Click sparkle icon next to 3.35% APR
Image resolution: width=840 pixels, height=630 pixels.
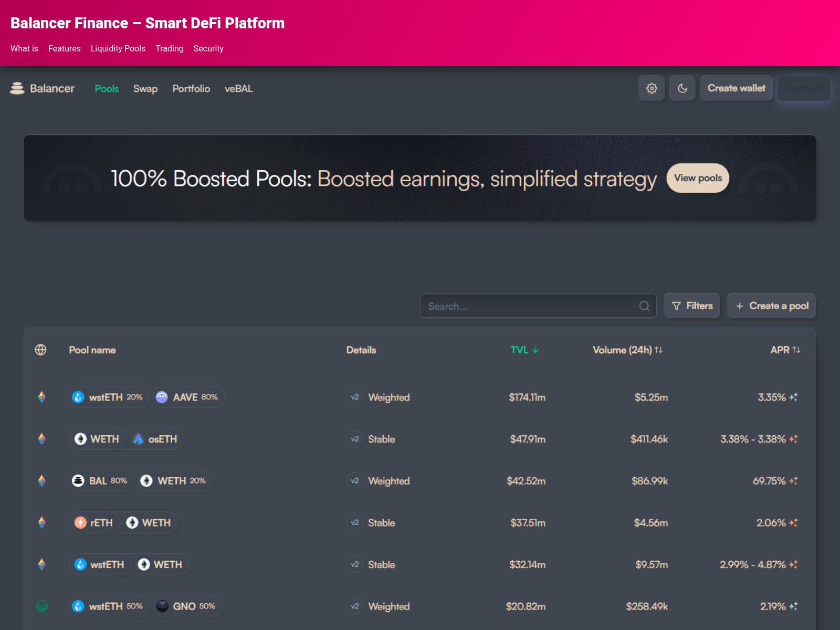[793, 397]
